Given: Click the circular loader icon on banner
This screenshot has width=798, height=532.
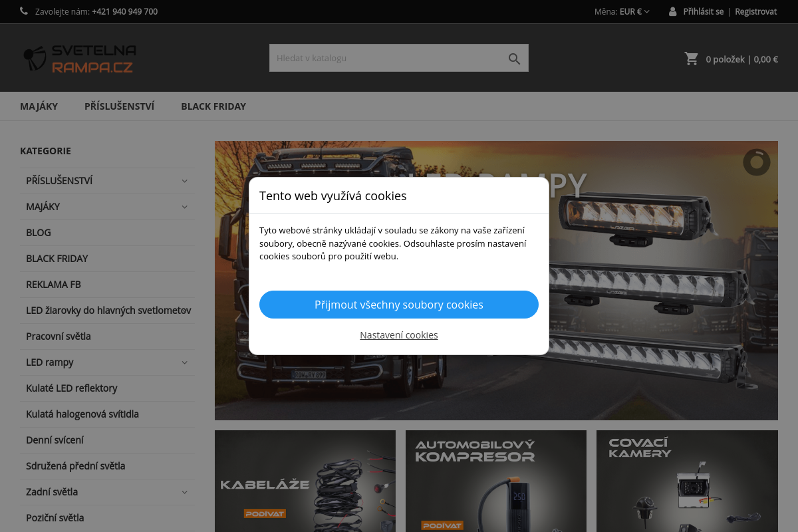Looking at the screenshot, I should (756, 162).
